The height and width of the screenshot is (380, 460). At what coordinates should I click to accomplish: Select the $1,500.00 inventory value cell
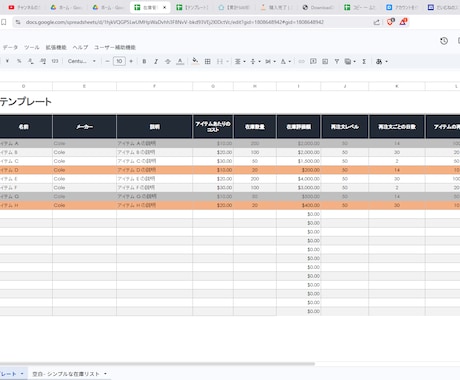(x=299, y=161)
